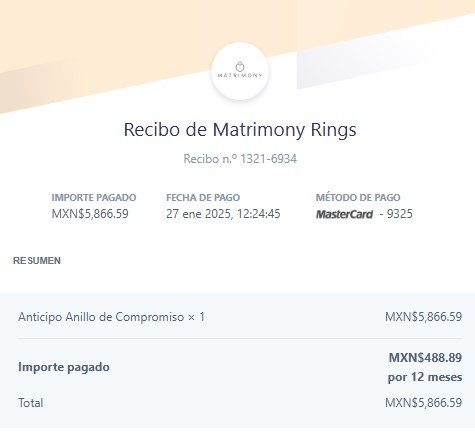Click the payment date 27 ene 2025
This screenshot has width=475, height=448.
coord(199,214)
